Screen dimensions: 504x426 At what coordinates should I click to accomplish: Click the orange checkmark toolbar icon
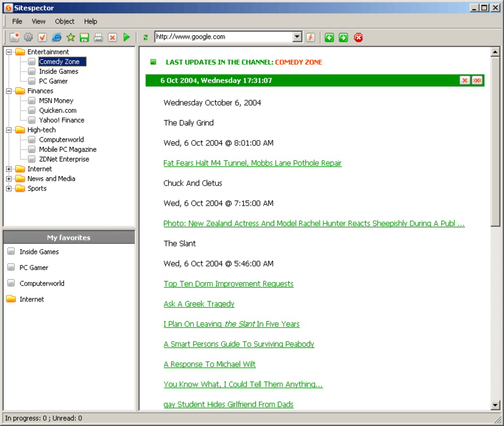[43, 37]
